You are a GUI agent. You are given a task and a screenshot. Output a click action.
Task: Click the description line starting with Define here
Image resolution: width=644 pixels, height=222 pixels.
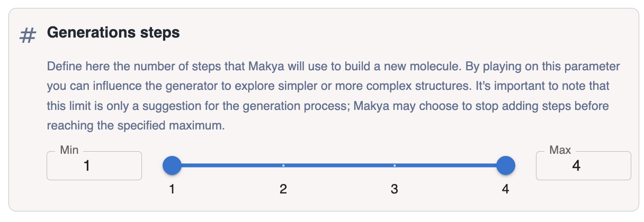point(334,67)
